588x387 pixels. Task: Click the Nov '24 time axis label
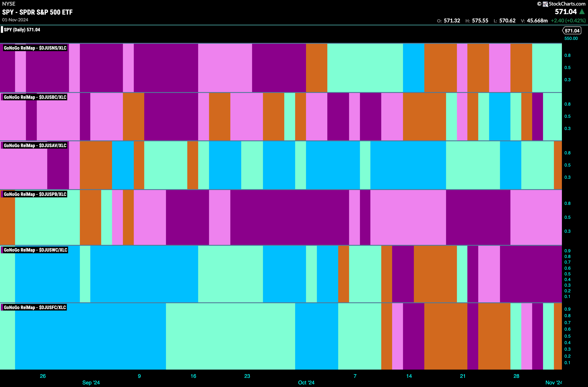553,383
